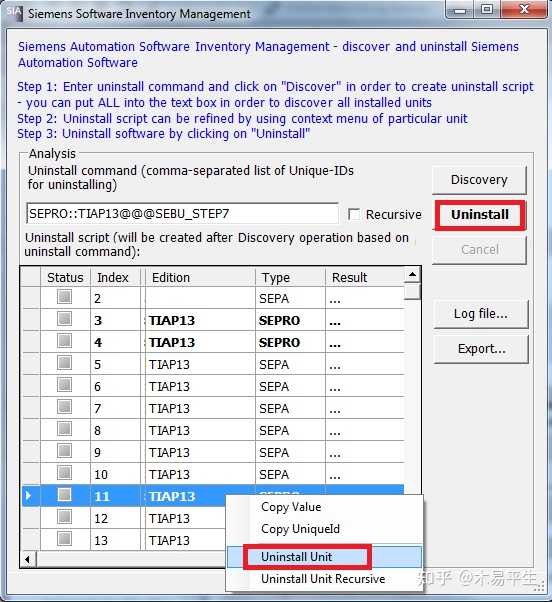Close the Siemens Software Inventory Management window
Viewport: 552px width, 602px height.
click(x=524, y=9)
